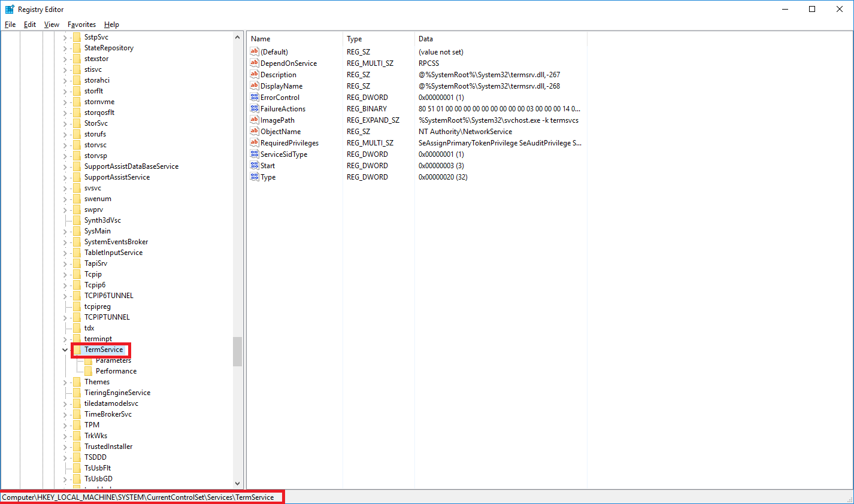Image resolution: width=854 pixels, height=504 pixels.
Task: Sort values by the Data column header
Action: [501, 38]
